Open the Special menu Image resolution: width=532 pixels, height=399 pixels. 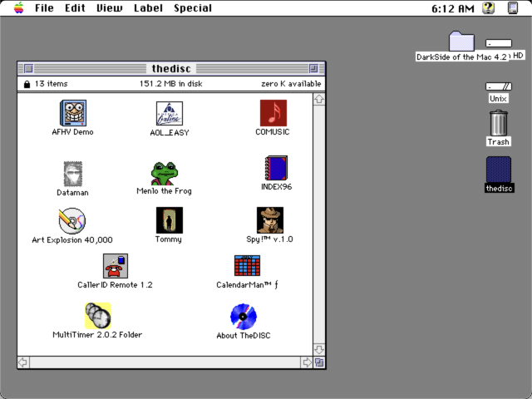point(193,7)
